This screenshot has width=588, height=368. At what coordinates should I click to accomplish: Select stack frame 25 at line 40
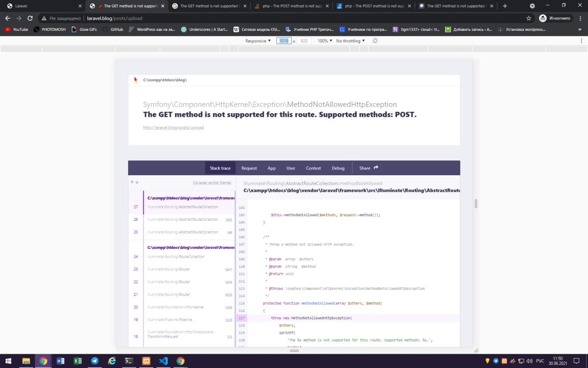182,232
